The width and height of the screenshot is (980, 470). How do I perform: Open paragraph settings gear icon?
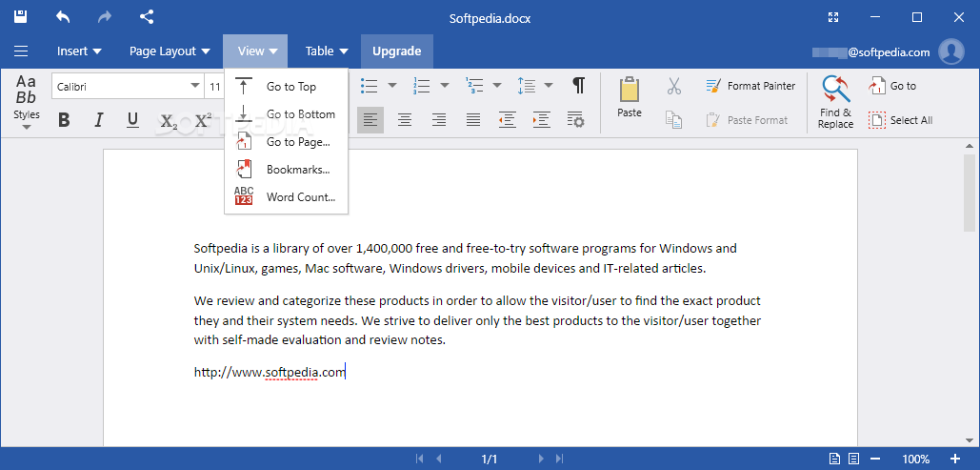coord(575,120)
